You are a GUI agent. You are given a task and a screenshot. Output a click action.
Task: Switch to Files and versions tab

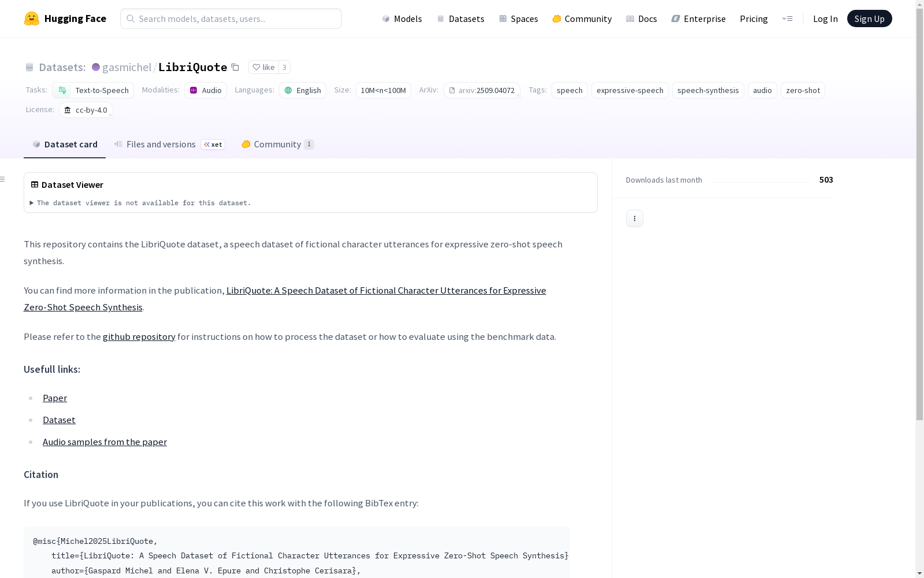coord(169,144)
